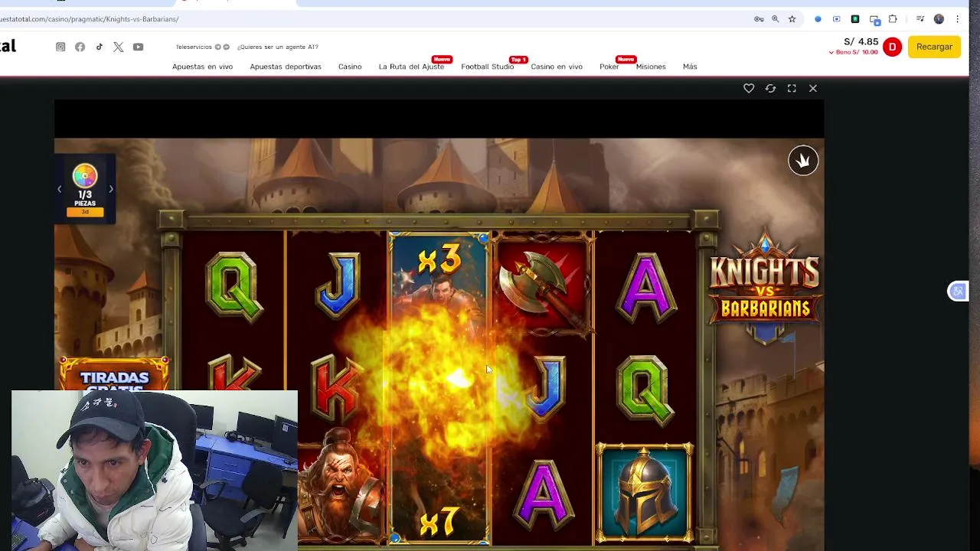This screenshot has height=551, width=980.
Task: Click the crown icon in the game corner
Action: [803, 161]
